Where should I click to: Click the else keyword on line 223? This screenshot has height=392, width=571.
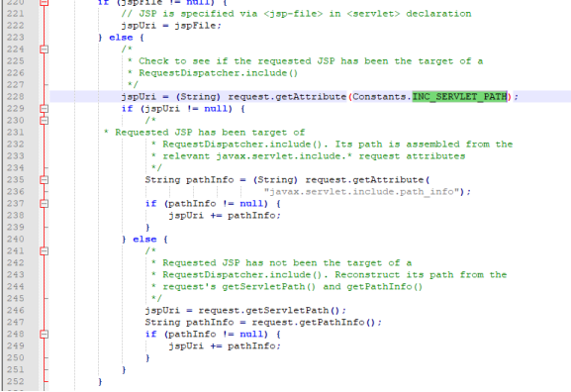point(121,38)
